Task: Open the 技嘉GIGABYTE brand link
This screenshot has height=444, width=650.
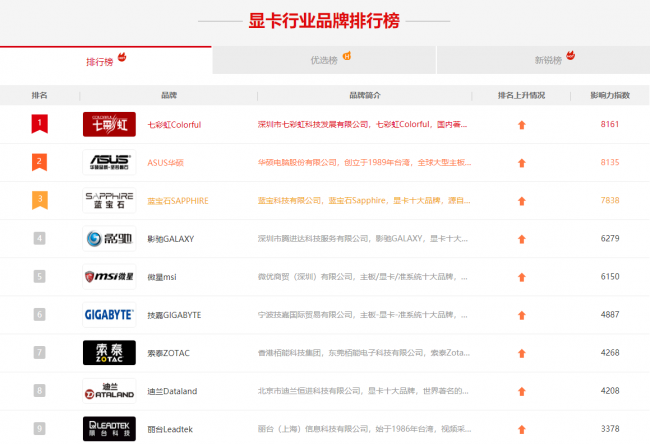Action: coord(174,315)
